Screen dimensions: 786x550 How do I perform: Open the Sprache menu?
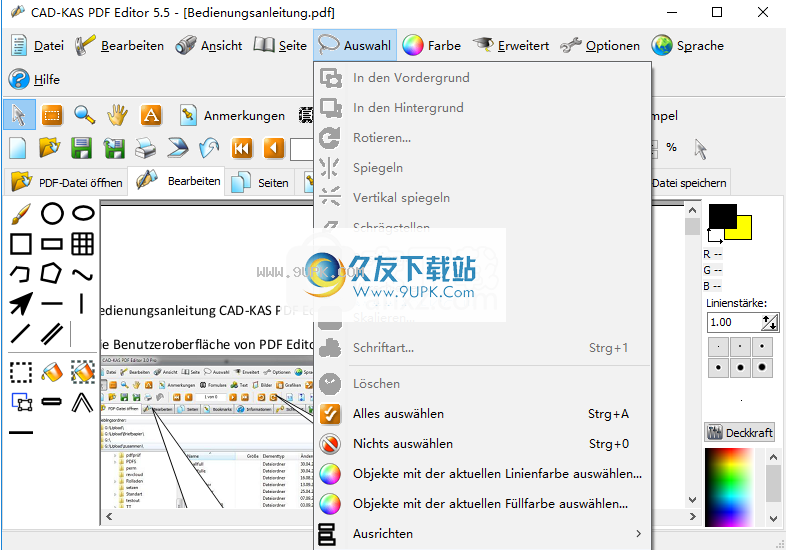pyautogui.click(x=688, y=46)
